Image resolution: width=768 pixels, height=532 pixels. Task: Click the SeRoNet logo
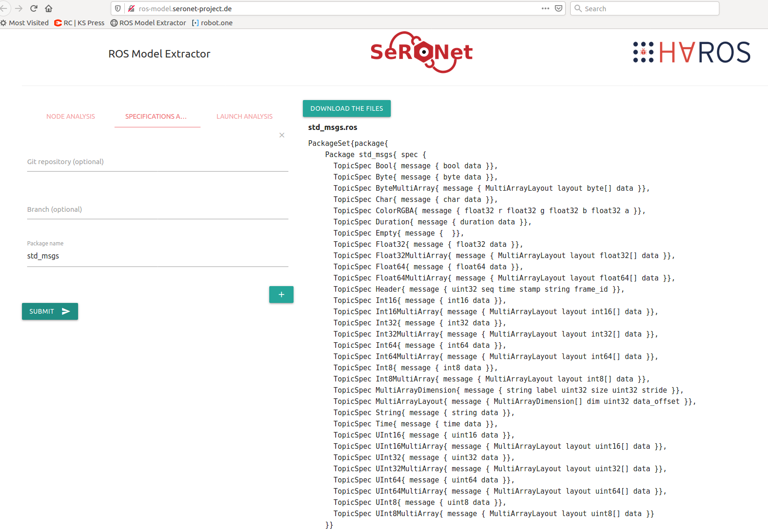421,52
